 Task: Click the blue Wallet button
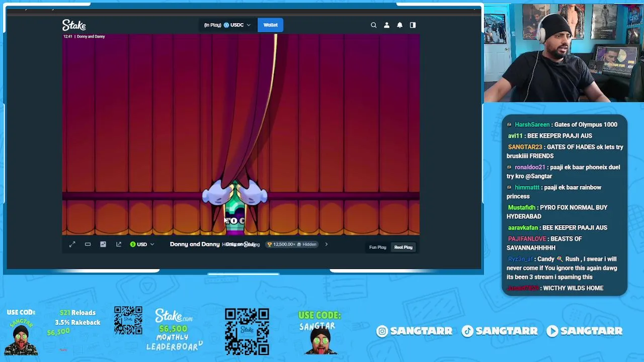(x=270, y=25)
